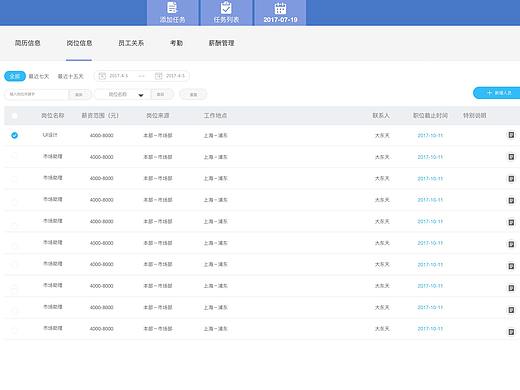
Task: Click the 岗位名称 column header
Action: click(52, 116)
